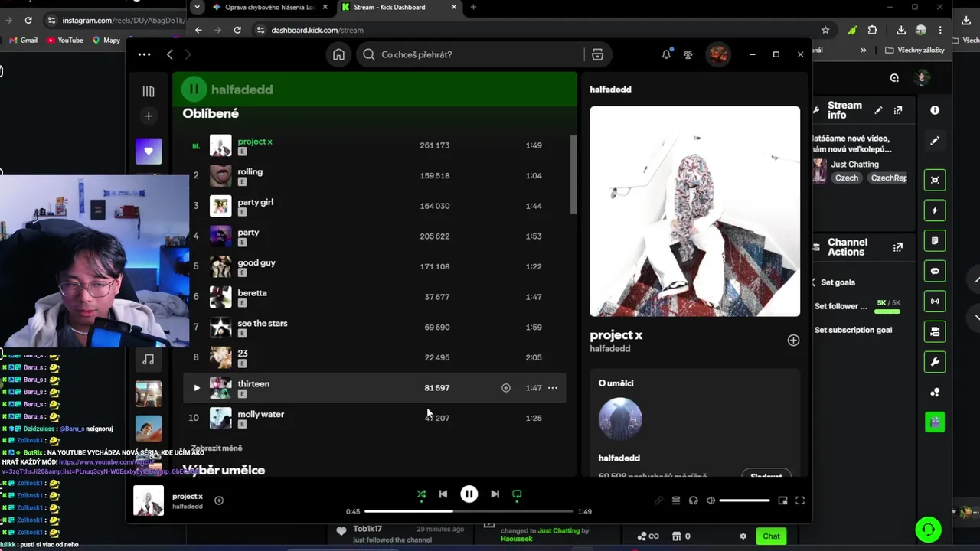980x551 pixels.
Task: Open Gmail bookmark in bookmarks bar
Action: click(x=24, y=41)
